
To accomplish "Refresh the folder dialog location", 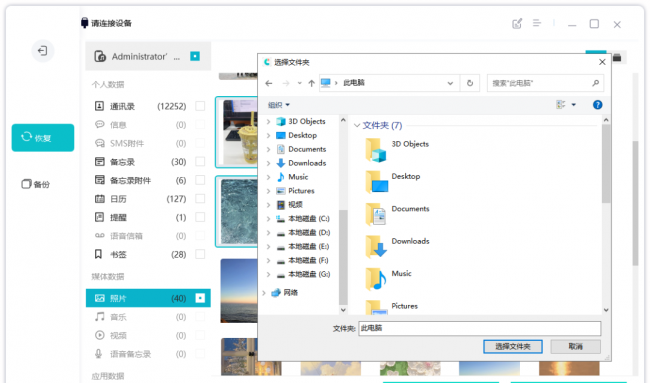I will tap(470, 83).
